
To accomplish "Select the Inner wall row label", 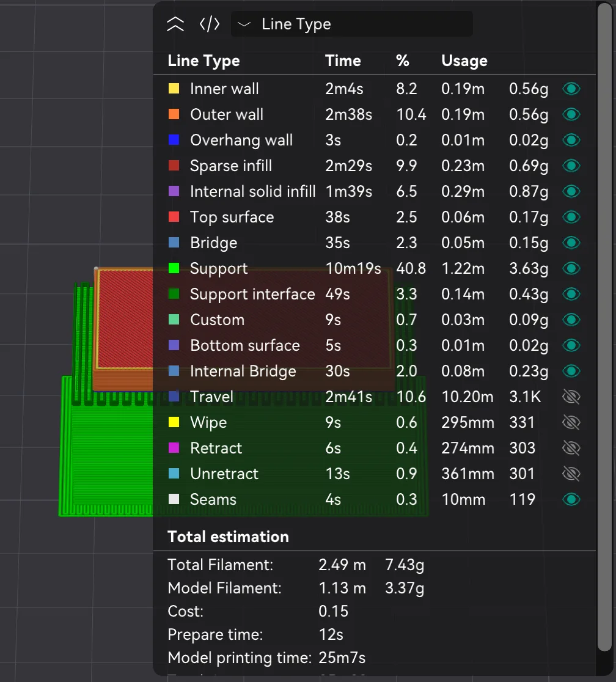I will (224, 89).
